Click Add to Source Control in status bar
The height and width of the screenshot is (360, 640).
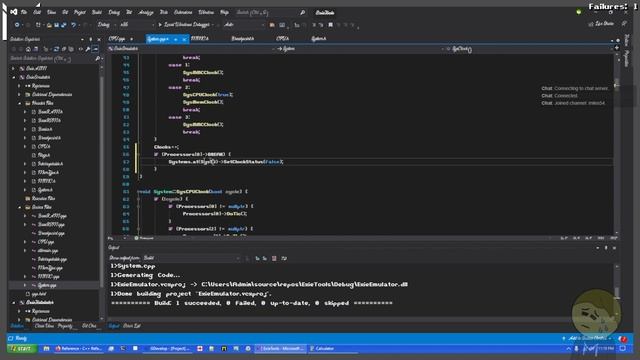click(588, 338)
